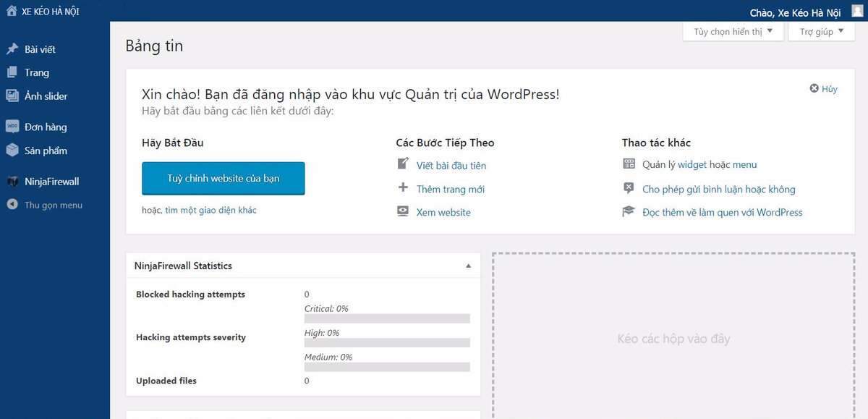Open the Tùy chọn hiển thị dropdown
868x419 pixels.
click(733, 32)
